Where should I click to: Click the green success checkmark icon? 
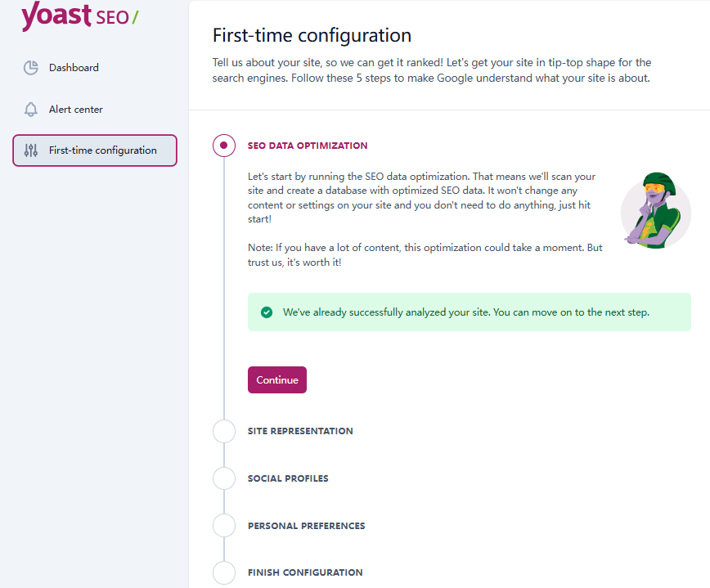tap(266, 312)
